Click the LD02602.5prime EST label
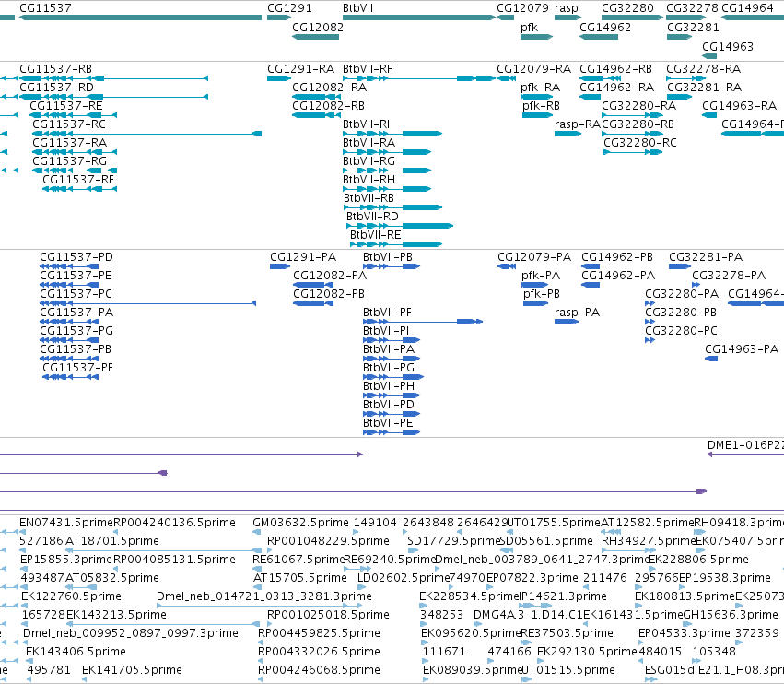The width and height of the screenshot is (784, 684). coord(404,578)
